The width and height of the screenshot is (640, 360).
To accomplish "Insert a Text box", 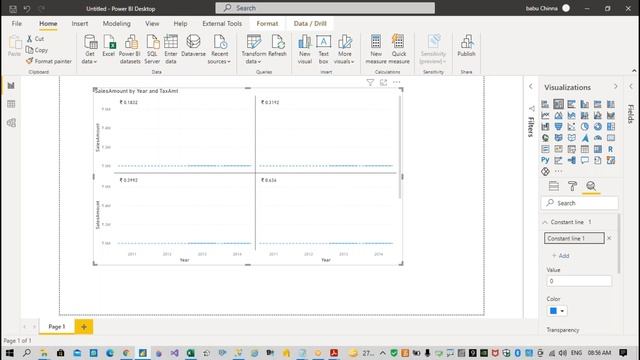I will [324, 49].
